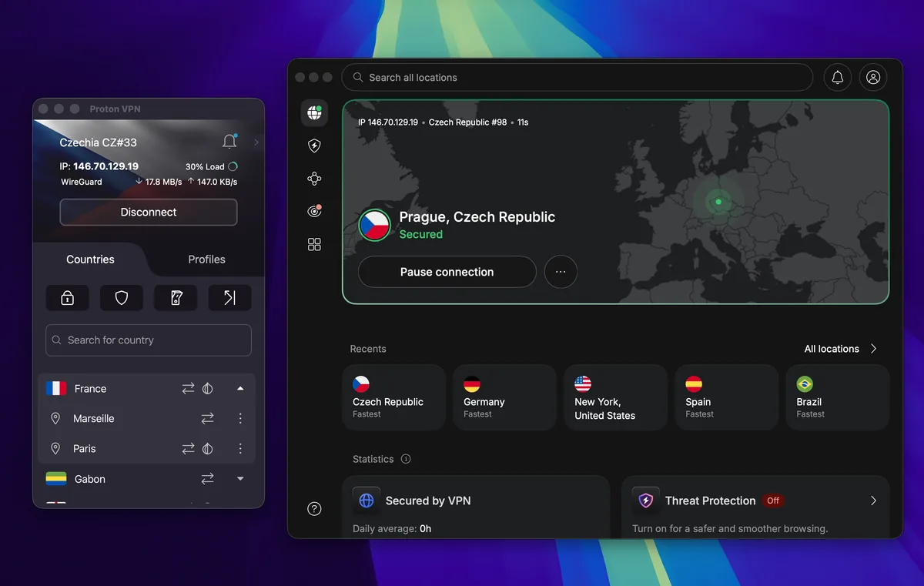924x586 pixels.
Task: Connect to Spain recent card
Action: point(726,397)
